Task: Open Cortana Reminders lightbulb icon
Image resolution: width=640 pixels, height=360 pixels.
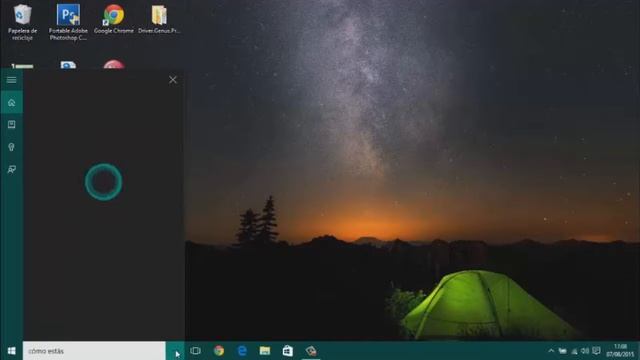Action: click(11, 147)
